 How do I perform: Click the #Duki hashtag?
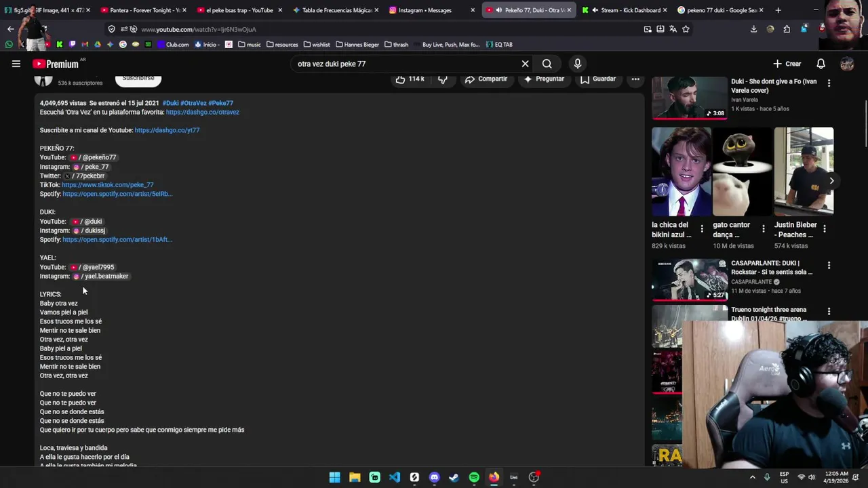pyautogui.click(x=170, y=103)
